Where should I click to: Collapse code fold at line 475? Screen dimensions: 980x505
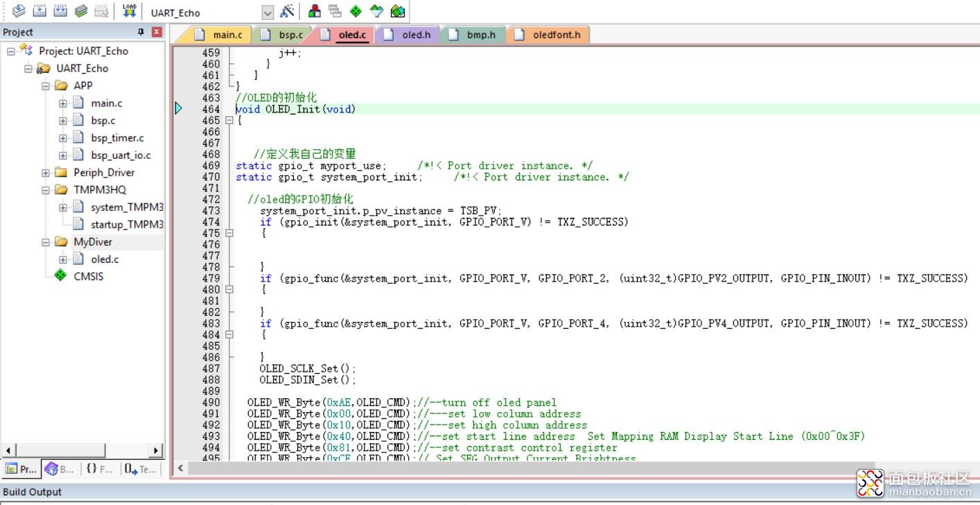(229, 233)
